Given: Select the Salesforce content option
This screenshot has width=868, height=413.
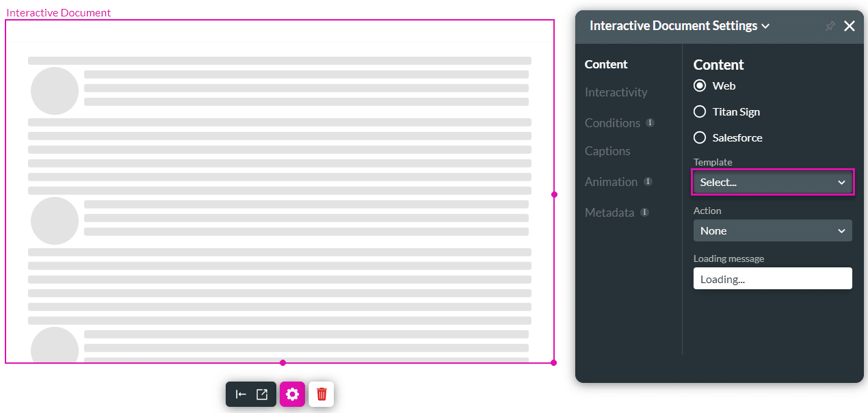Looking at the screenshot, I should (700, 137).
